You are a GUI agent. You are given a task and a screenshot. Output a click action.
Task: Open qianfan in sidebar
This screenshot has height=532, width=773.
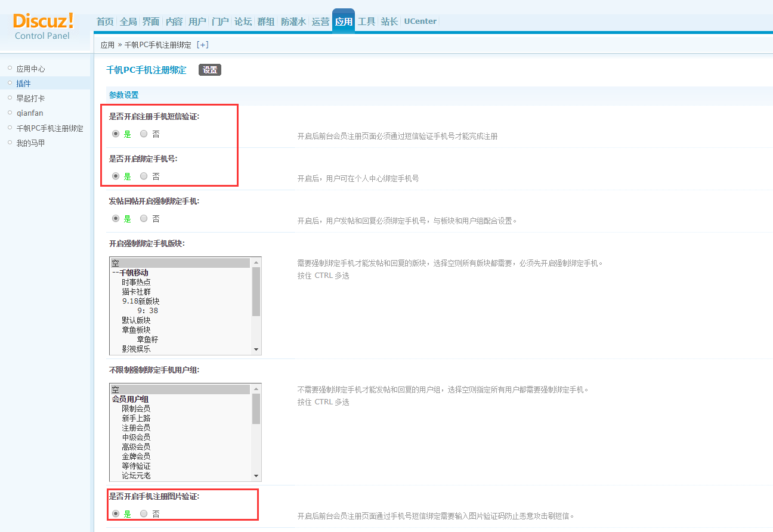tap(30, 113)
